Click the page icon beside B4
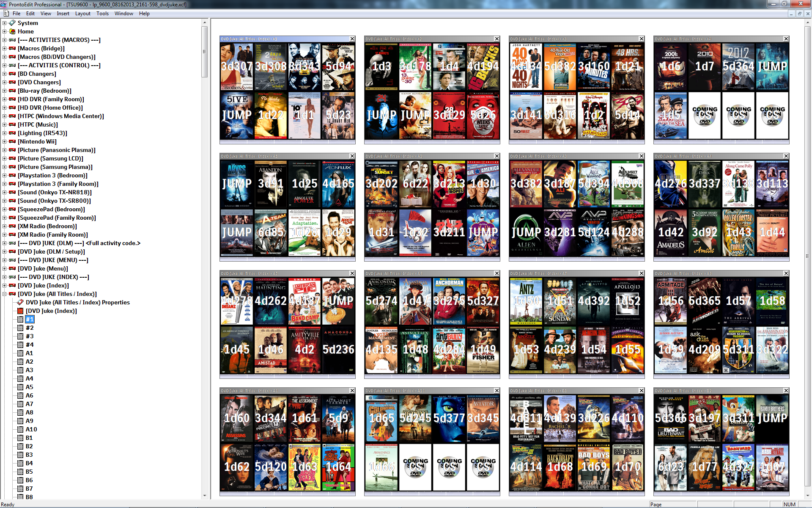Image resolution: width=812 pixels, height=508 pixels. (x=20, y=463)
